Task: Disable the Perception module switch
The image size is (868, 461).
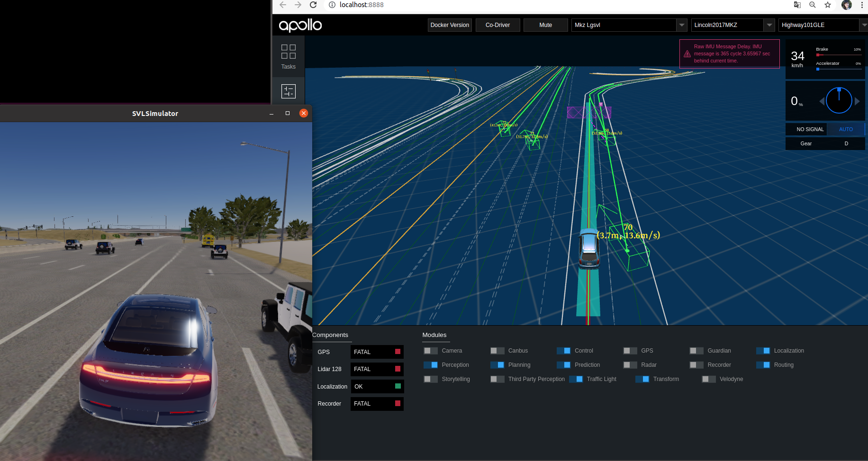Action: 431,365
